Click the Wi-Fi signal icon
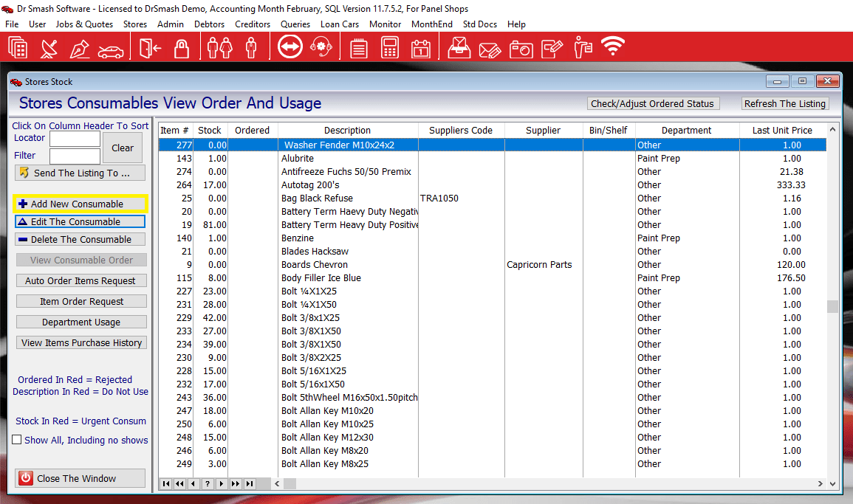 [x=612, y=47]
